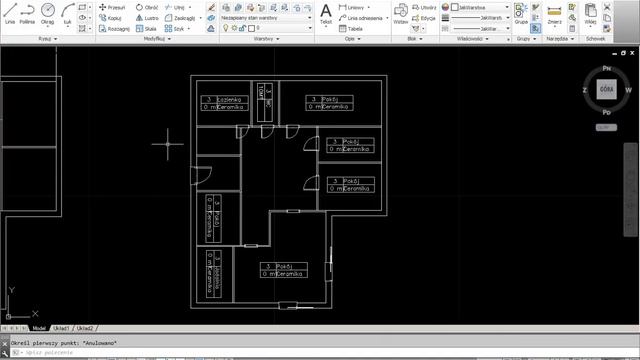This screenshot has width=640, height=360.
Task: Expand the Opis panel
Action: (x=353, y=39)
